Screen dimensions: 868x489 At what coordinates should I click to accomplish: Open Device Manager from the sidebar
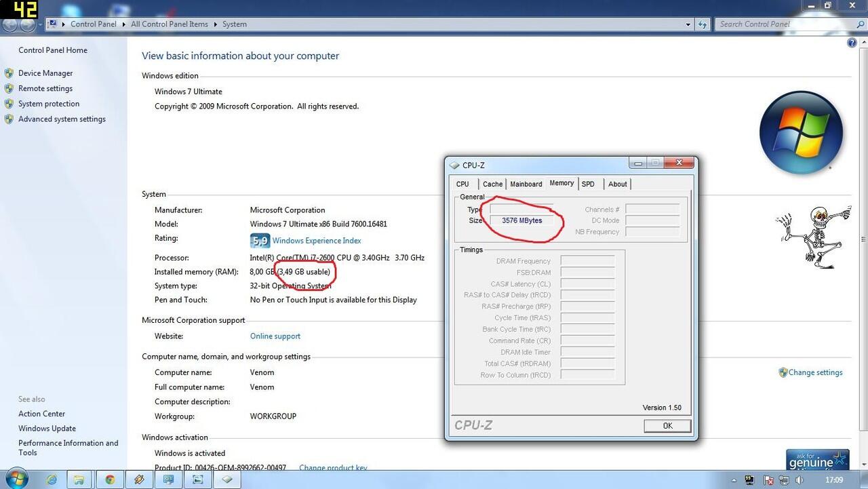45,73
